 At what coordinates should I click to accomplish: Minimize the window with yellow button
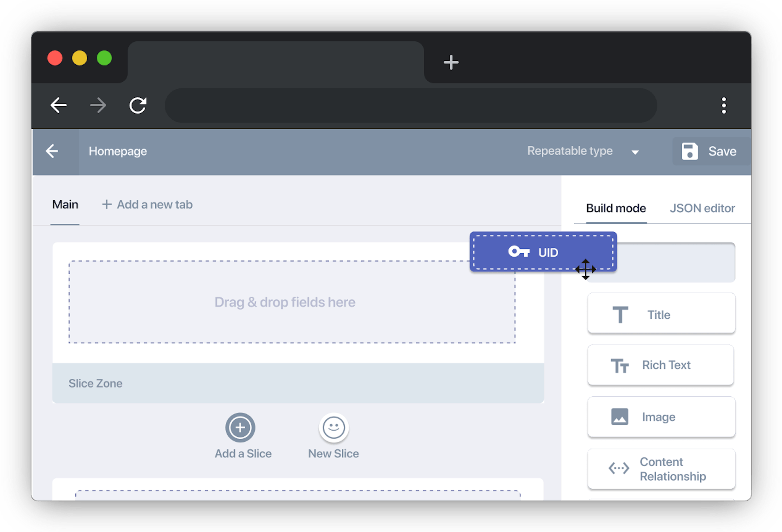tap(80, 58)
